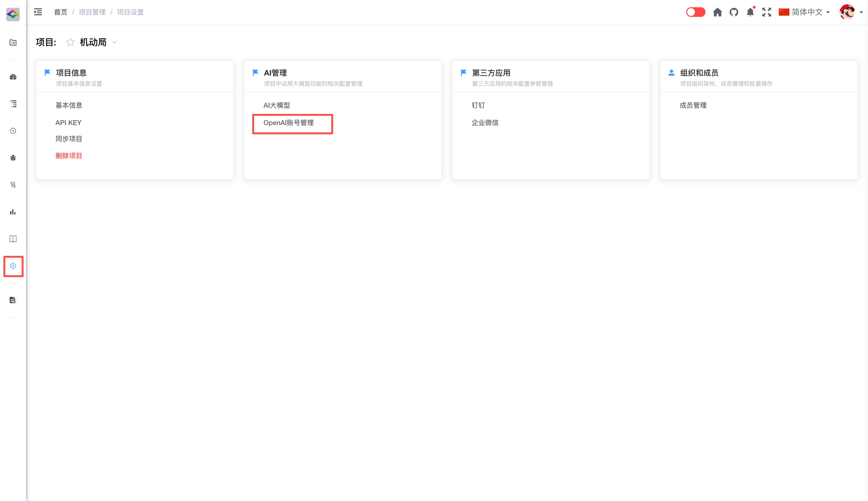This screenshot has height=501, width=868.
Task: Open the notification bell
Action: [x=750, y=12]
